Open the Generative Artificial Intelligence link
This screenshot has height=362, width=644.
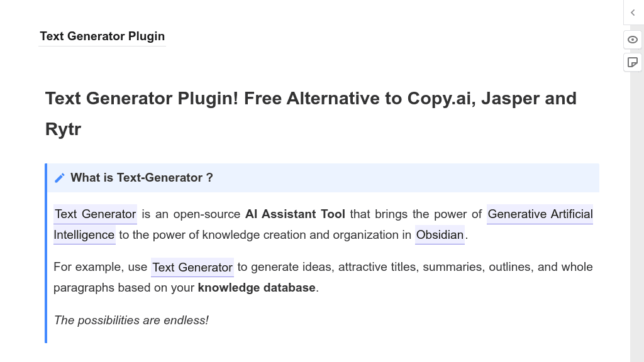click(x=540, y=214)
